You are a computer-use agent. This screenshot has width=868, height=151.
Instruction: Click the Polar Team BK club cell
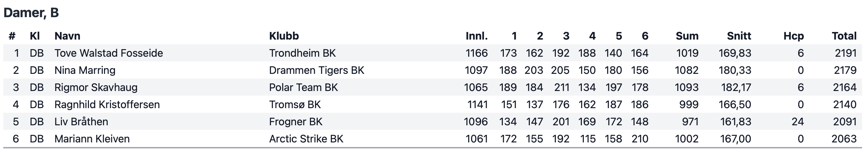point(303,88)
